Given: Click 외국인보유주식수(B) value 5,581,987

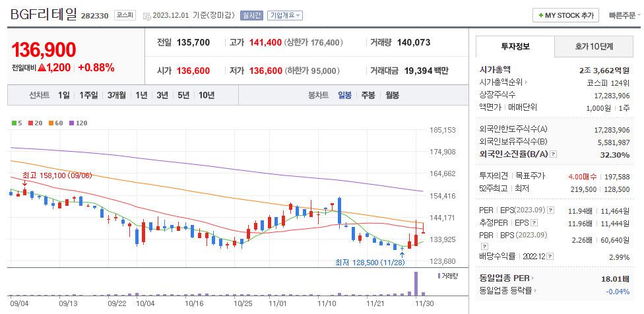Looking at the screenshot, I should pos(614,142).
